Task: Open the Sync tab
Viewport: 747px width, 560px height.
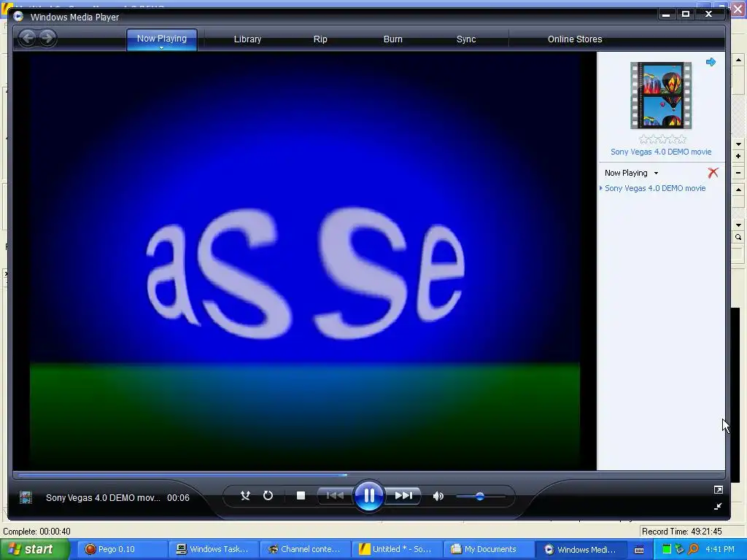Action: [x=466, y=39]
